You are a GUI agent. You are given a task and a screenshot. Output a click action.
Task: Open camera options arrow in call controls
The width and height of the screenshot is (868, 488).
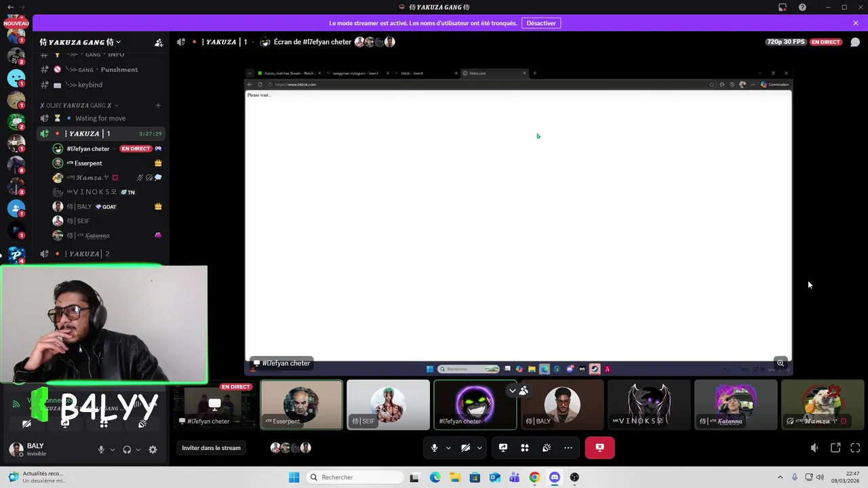(479, 448)
